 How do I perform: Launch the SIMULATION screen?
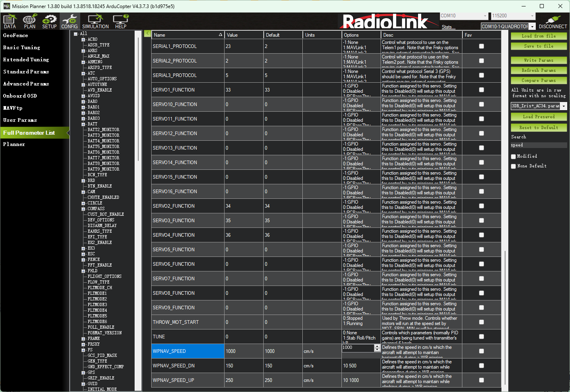point(96,21)
